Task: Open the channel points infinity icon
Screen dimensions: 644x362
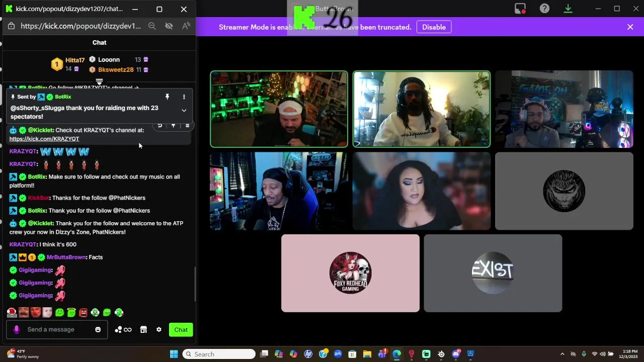Action: (123, 330)
